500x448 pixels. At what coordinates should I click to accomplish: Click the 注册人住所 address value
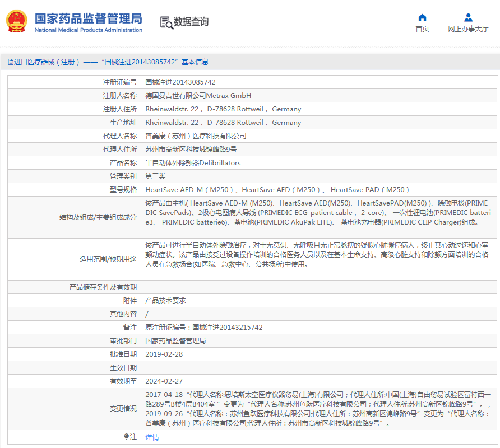[x=223, y=109]
